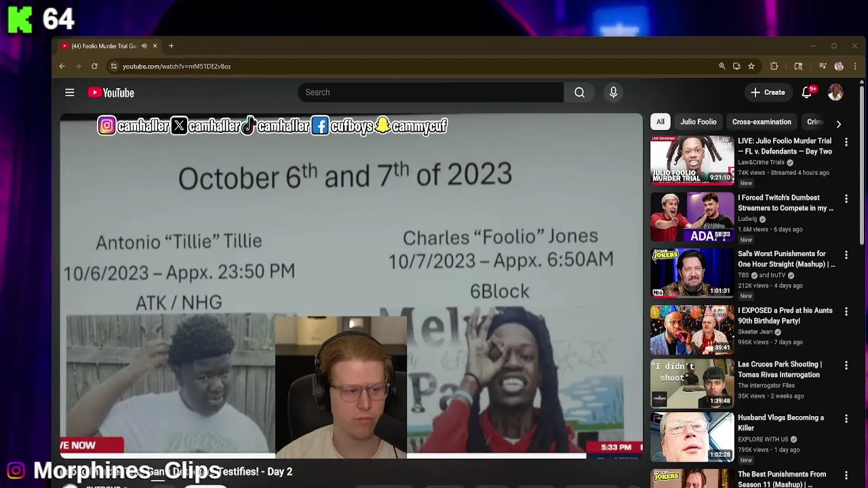Open the side panel icon in browser toolbar
The image size is (868, 488).
tap(798, 66)
